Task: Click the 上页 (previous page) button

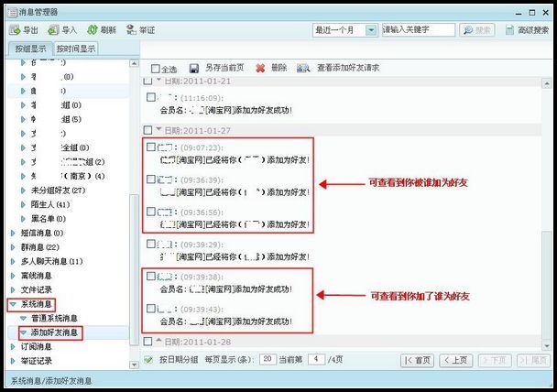Action: (x=456, y=360)
